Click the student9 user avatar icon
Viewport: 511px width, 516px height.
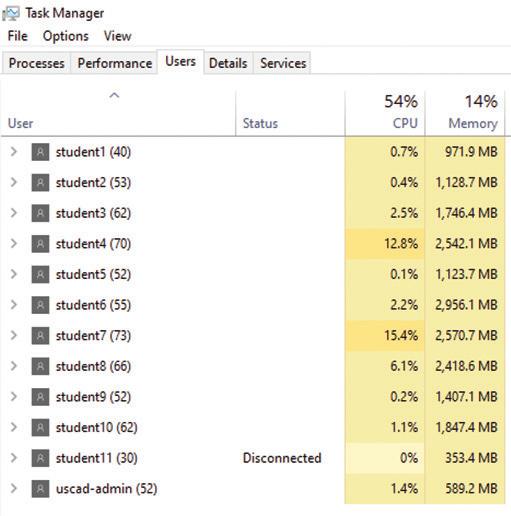[x=40, y=397]
